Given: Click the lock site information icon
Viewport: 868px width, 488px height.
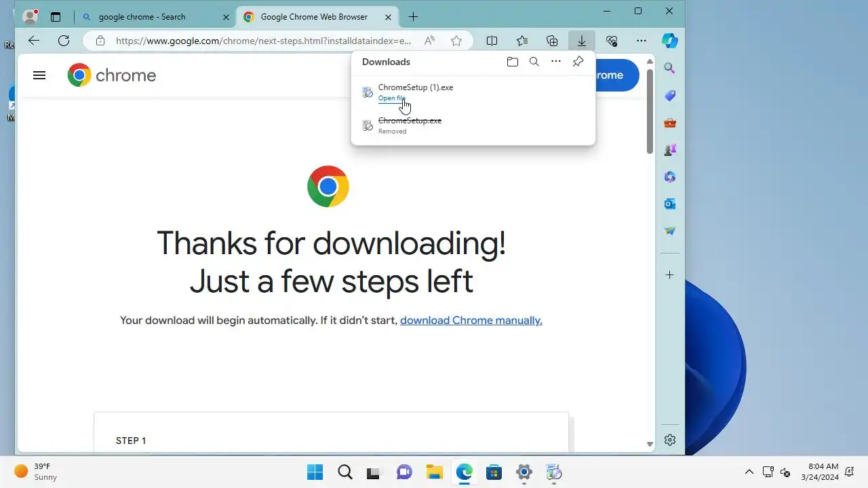Looking at the screenshot, I should (100, 41).
